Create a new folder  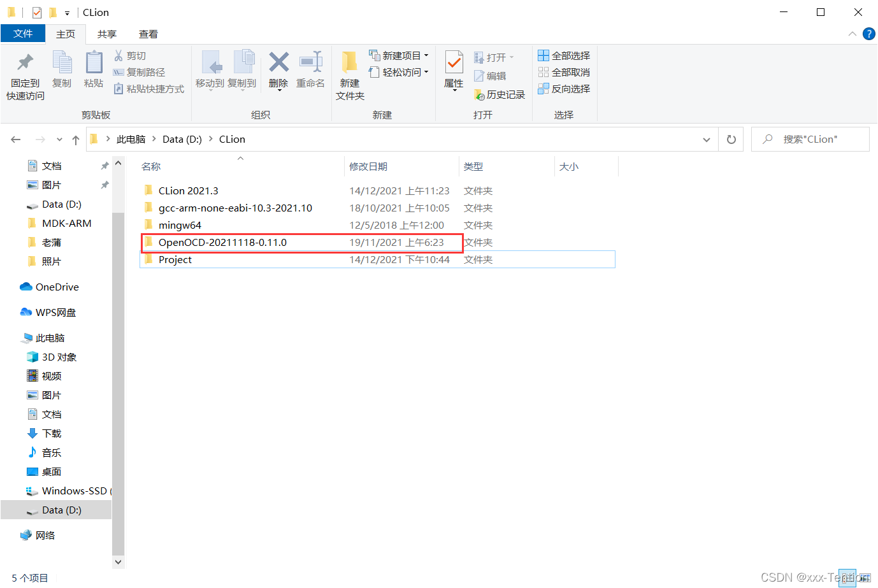click(350, 76)
